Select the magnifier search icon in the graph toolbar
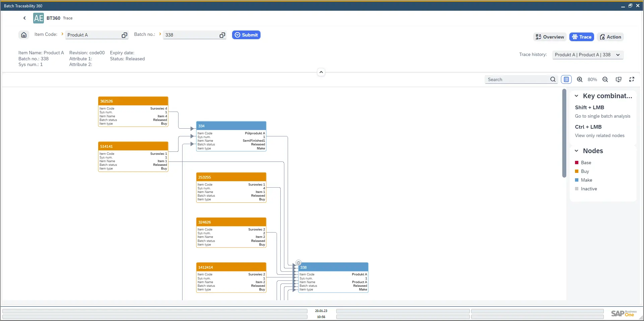 pyautogui.click(x=553, y=79)
